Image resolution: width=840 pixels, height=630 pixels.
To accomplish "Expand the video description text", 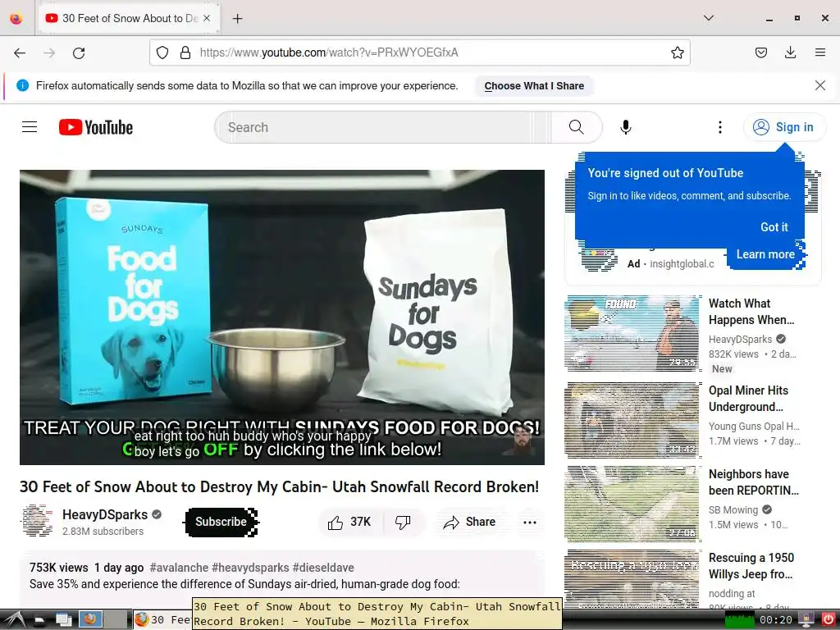I will point(244,584).
